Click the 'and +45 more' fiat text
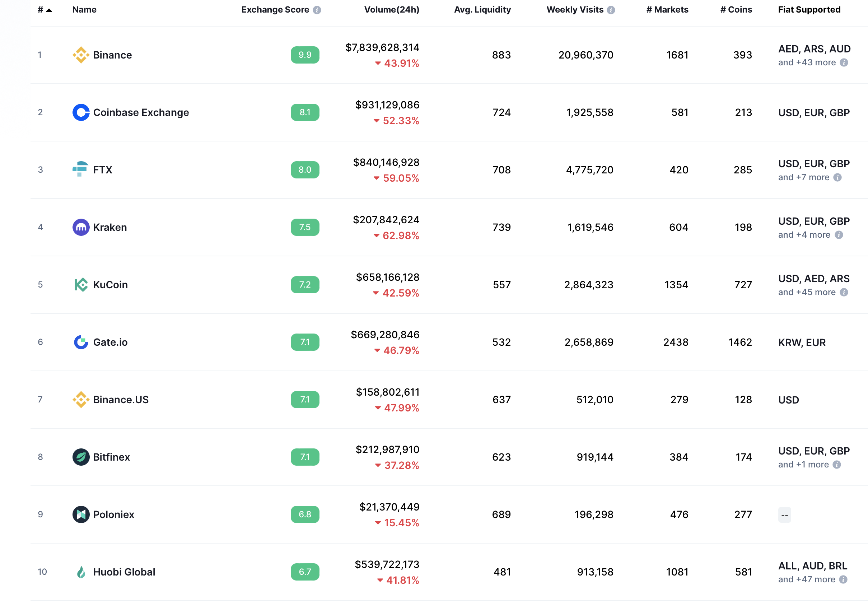The width and height of the screenshot is (868, 601). pos(807,292)
